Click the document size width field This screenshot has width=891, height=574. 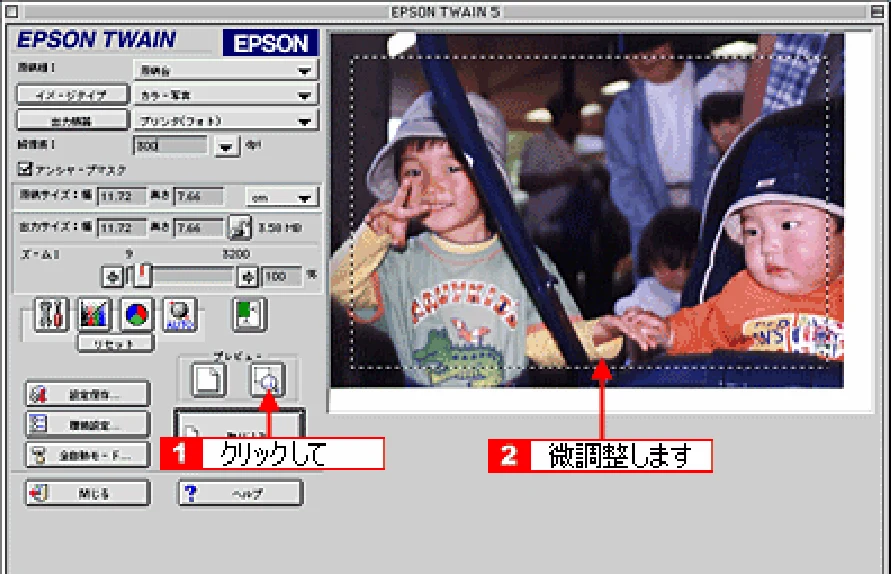pos(122,197)
